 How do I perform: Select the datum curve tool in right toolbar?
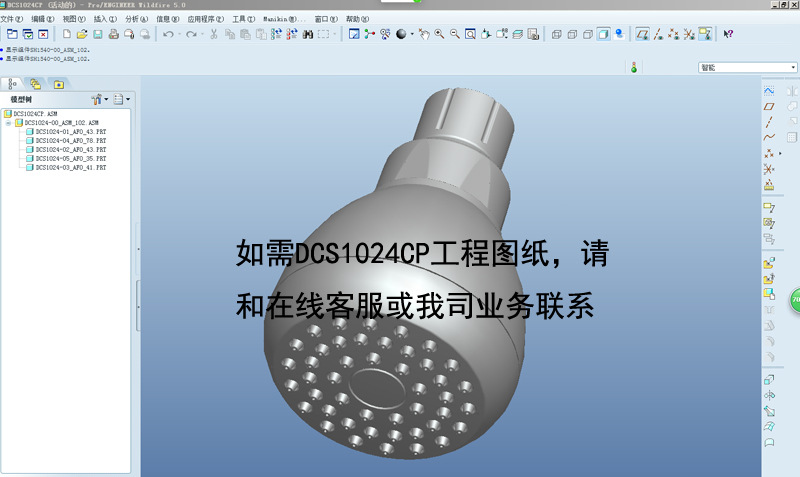click(769, 137)
